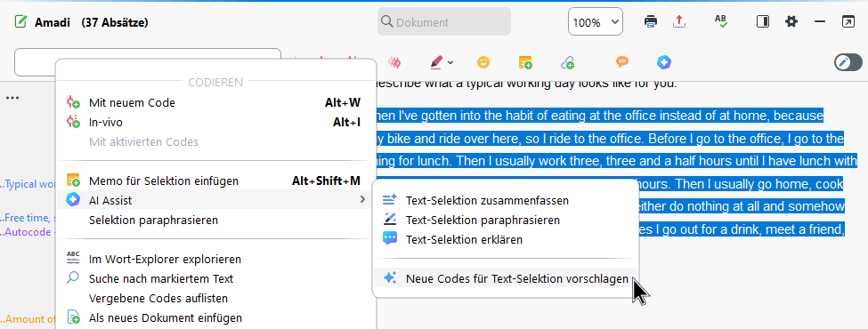Viewport: 868px width, 329px height.
Task: Open the 100% zoom dropdown
Action: 595,22
